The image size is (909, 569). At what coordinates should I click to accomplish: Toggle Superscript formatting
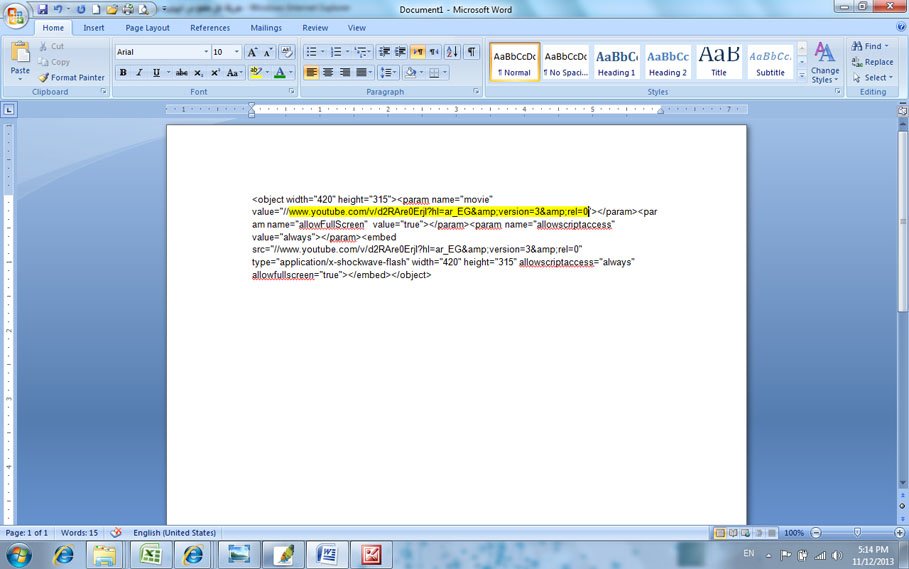click(x=215, y=72)
